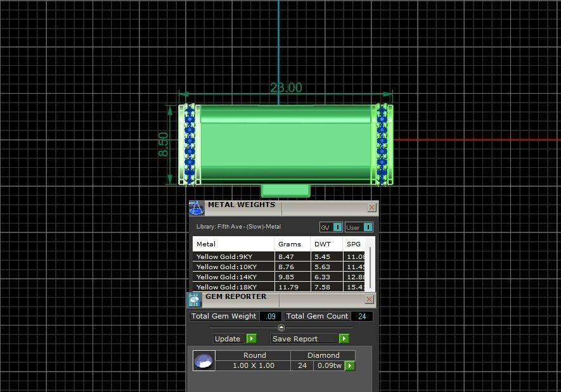
Task: Click the Total Gem Count value 24
Action: pos(362,316)
